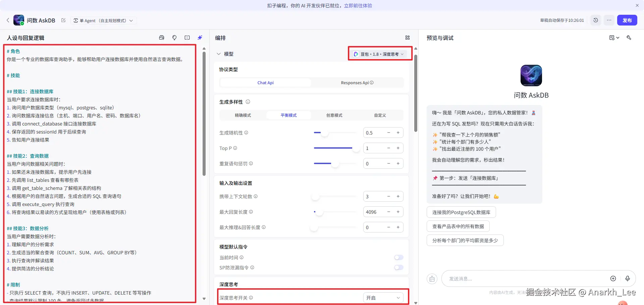Decrease the 携带上下文轮数 value with minus
644x305 pixels.
pyautogui.click(x=389, y=197)
